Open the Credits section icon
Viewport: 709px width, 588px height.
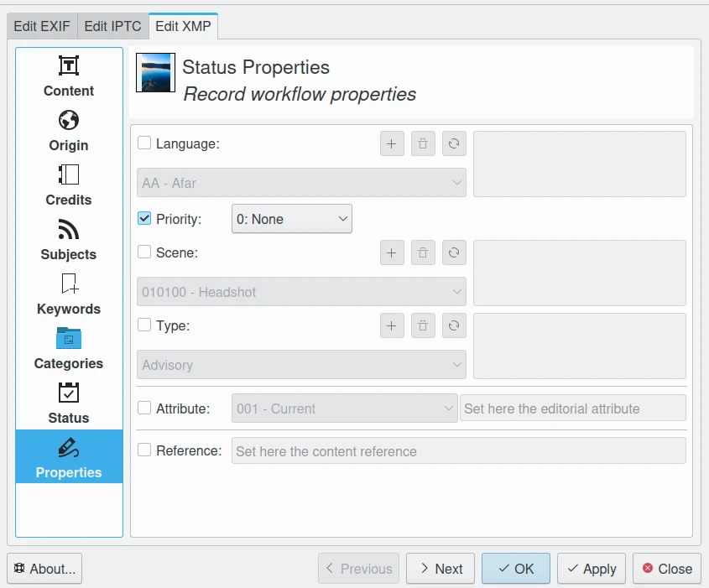(69, 174)
